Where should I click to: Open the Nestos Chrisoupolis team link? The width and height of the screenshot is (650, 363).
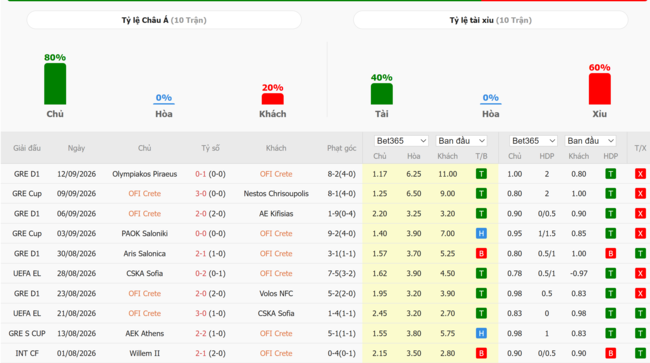point(276,194)
